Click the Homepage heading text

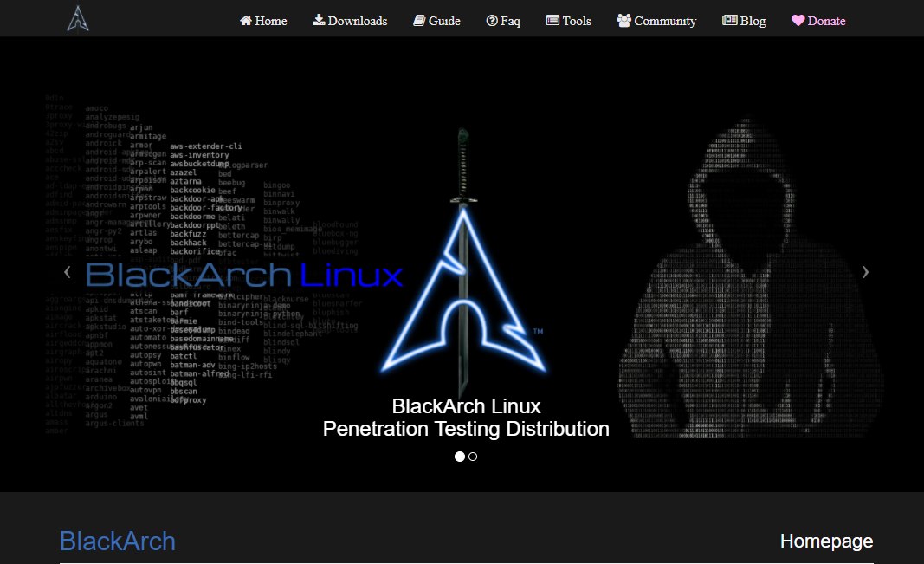827,541
